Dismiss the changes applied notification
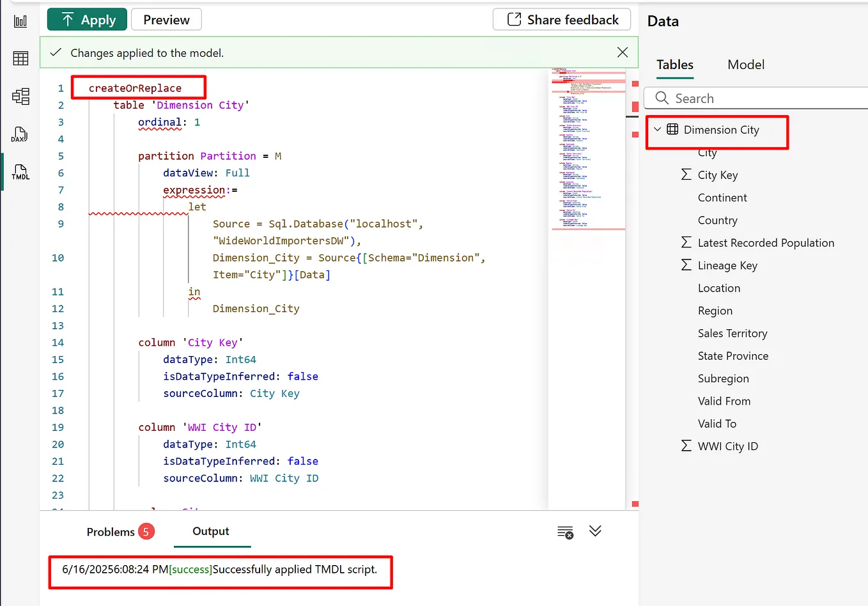This screenshot has height=606, width=868. [x=622, y=52]
